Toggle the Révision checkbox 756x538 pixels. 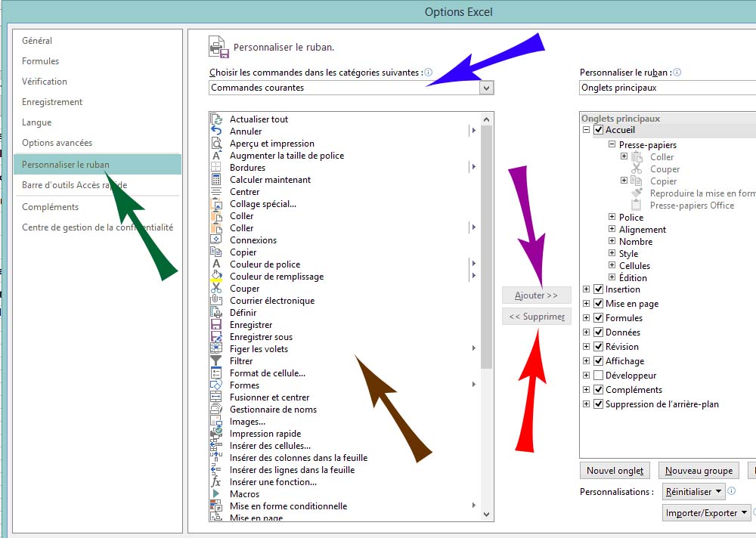[x=598, y=347]
